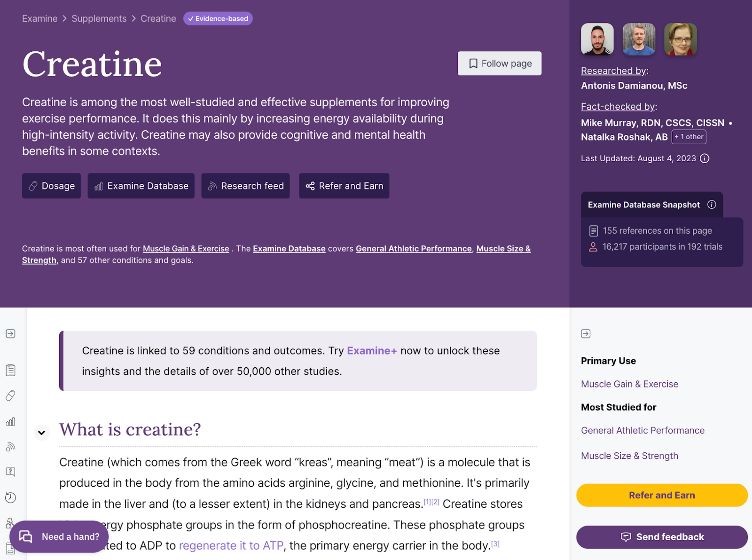Open the Examine+ link in the banner
752x560 pixels.
point(371,350)
